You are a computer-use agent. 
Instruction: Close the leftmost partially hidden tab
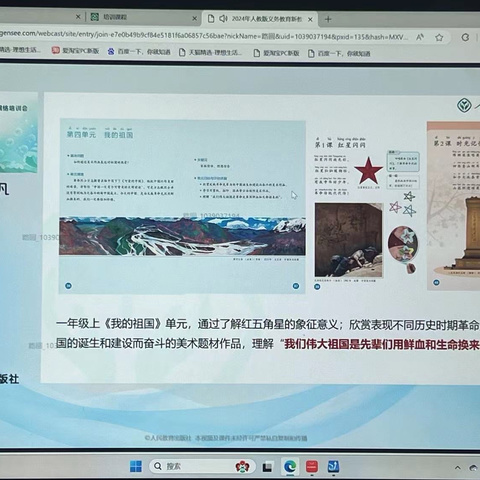click(x=78, y=16)
